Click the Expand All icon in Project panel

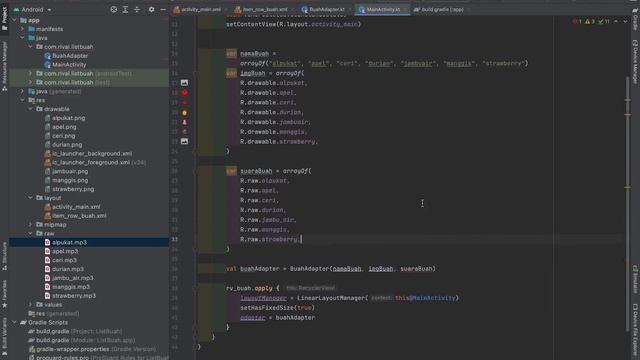(x=125, y=9)
